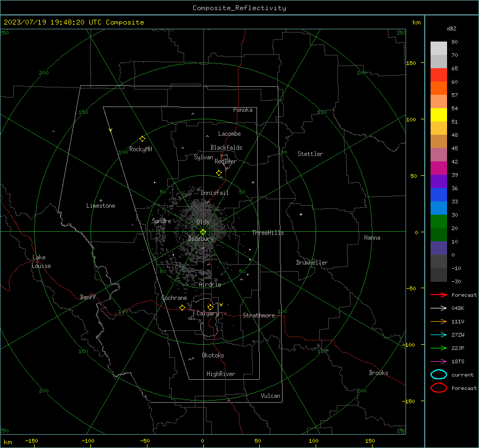The height and width of the screenshot is (448, 479).
Task: Click the Stettler town label
Action: click(x=310, y=154)
